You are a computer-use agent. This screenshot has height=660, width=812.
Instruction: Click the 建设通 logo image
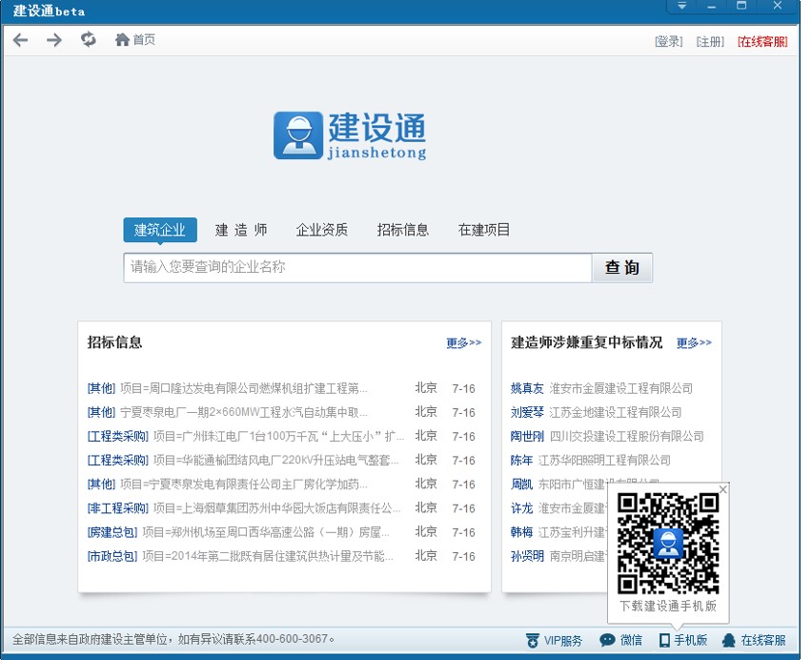click(x=350, y=135)
